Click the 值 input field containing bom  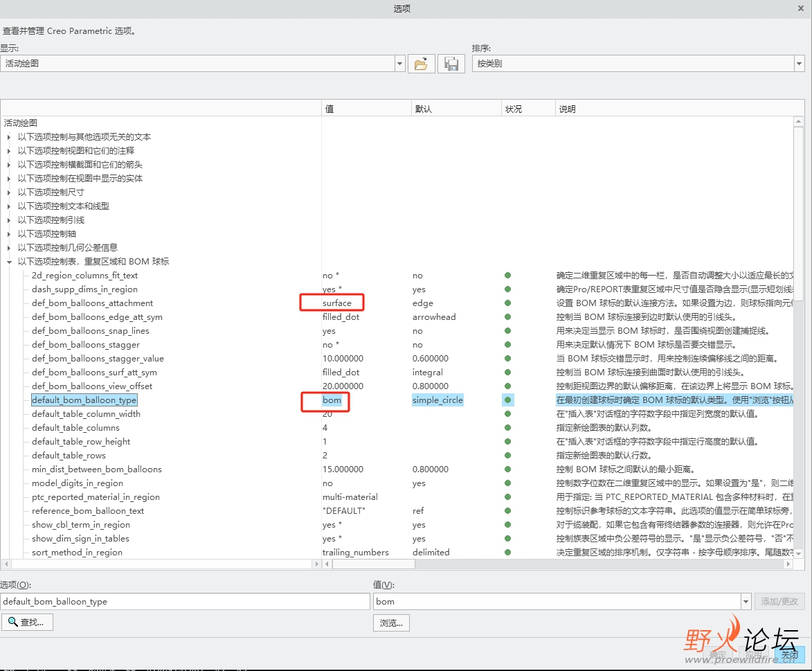pos(557,602)
